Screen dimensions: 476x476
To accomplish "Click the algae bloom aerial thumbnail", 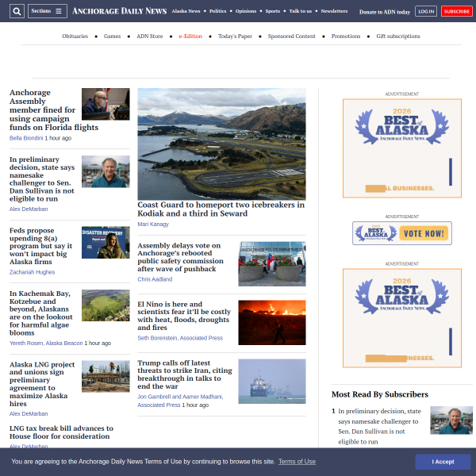I will [x=106, y=305].
